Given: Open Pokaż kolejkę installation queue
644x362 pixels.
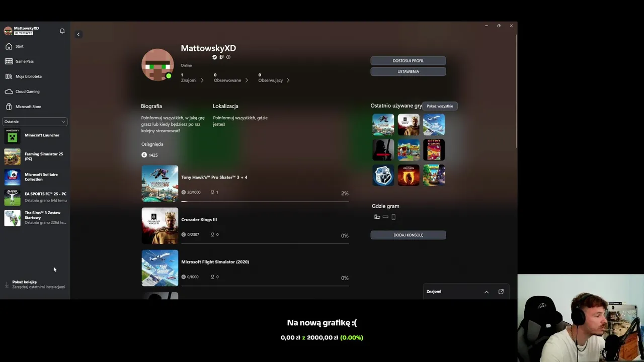Looking at the screenshot, I should click(35, 284).
